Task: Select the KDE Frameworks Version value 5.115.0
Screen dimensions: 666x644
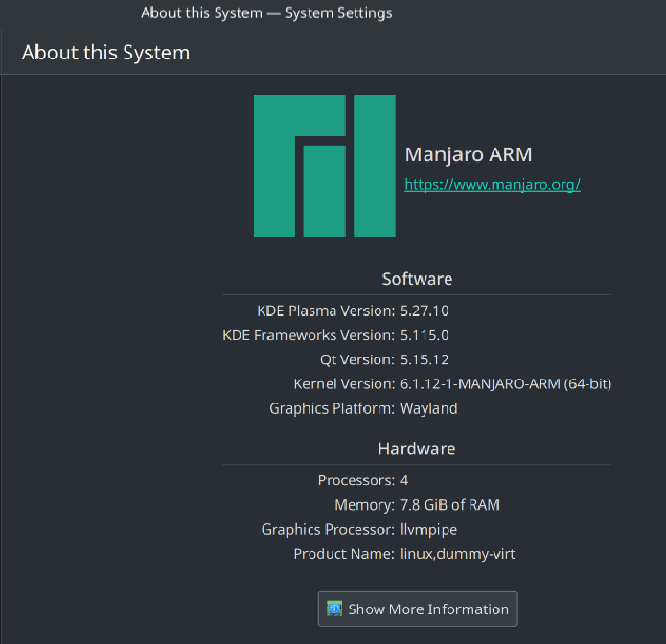Action: tap(424, 334)
